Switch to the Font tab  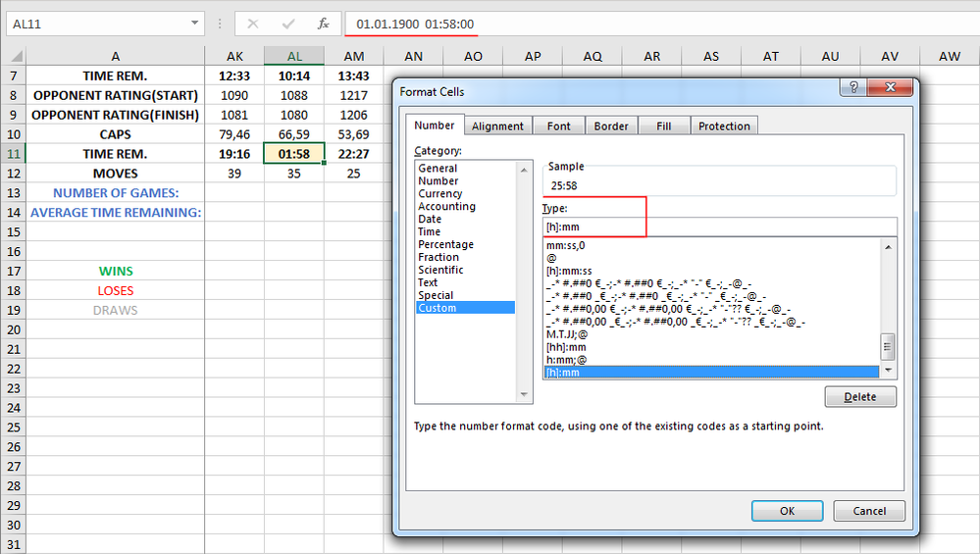(558, 126)
